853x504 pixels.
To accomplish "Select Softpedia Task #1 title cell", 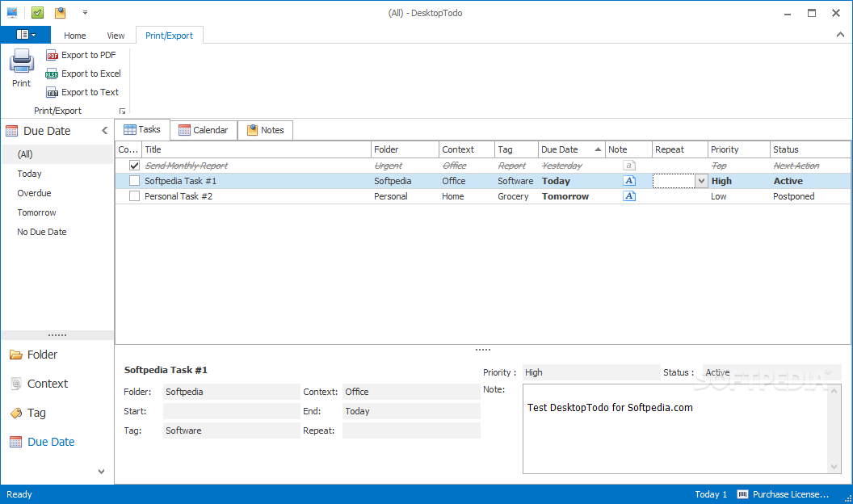I will point(256,181).
